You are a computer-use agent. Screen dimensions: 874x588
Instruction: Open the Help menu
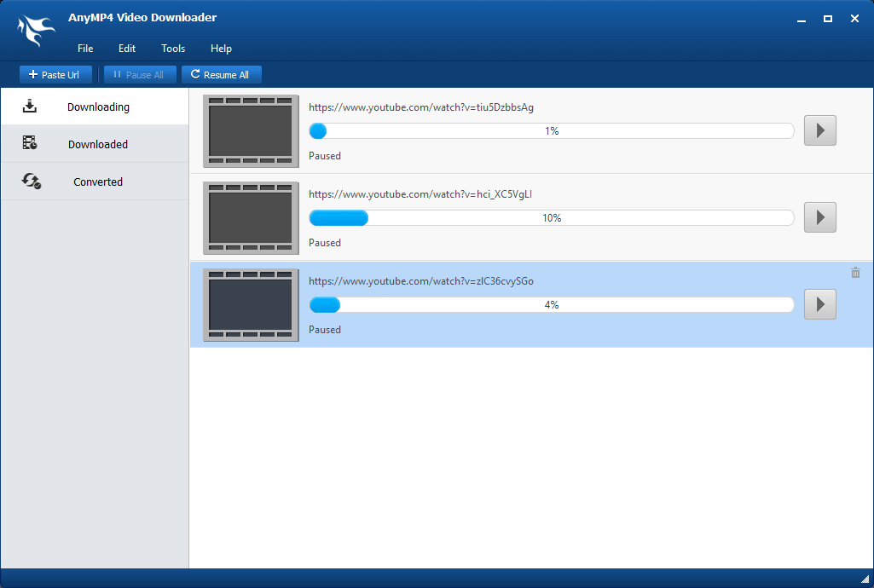click(x=221, y=49)
